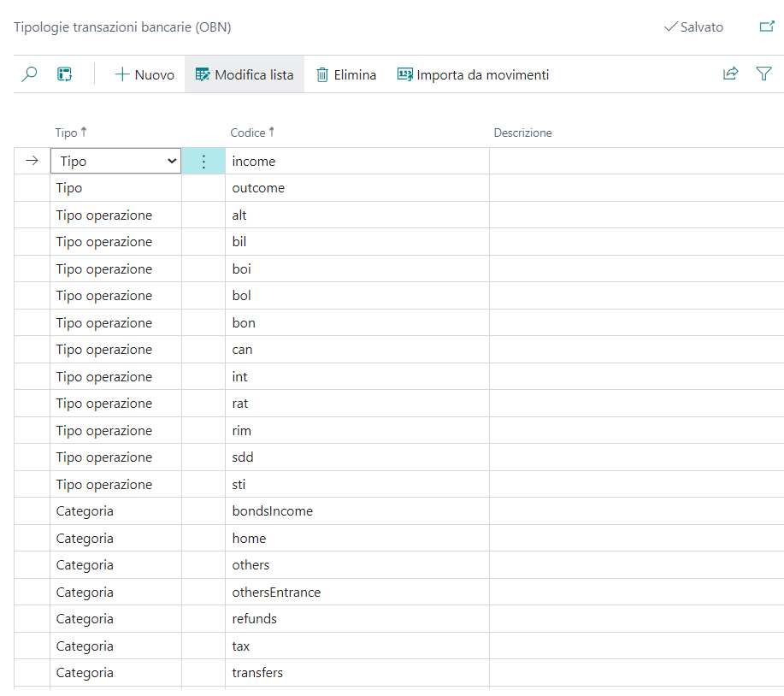This screenshot has height=696, width=784.
Task: Select the 'sti' code cell
Action: pos(357,484)
